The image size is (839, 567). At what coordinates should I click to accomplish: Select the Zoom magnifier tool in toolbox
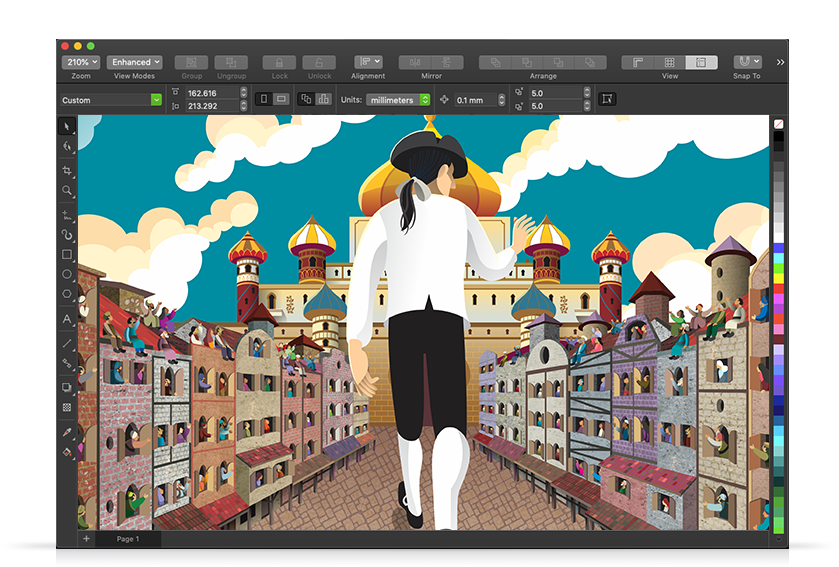[67, 190]
